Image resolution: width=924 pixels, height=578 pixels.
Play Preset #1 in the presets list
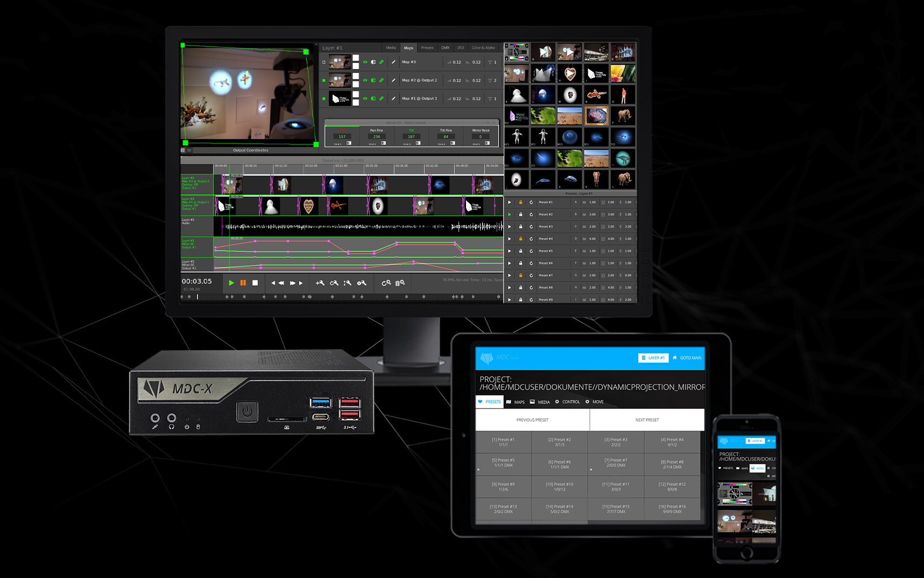510,202
